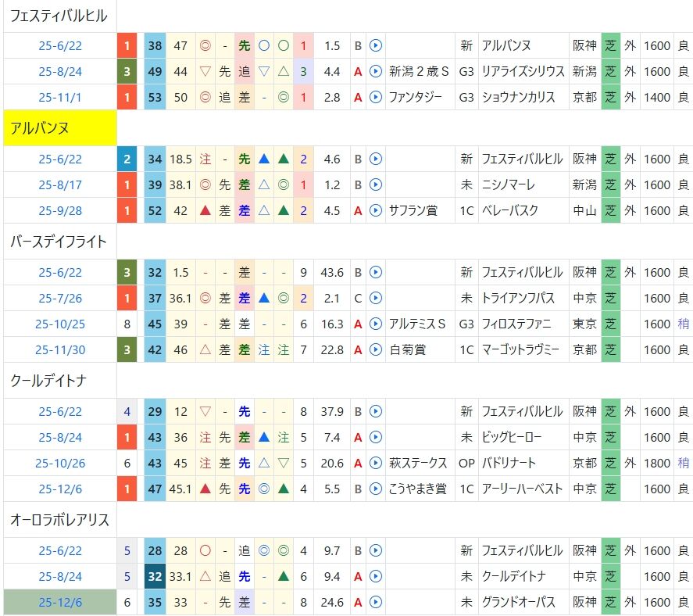Click odds value 43.6
693x616 pixels.
click(x=332, y=272)
